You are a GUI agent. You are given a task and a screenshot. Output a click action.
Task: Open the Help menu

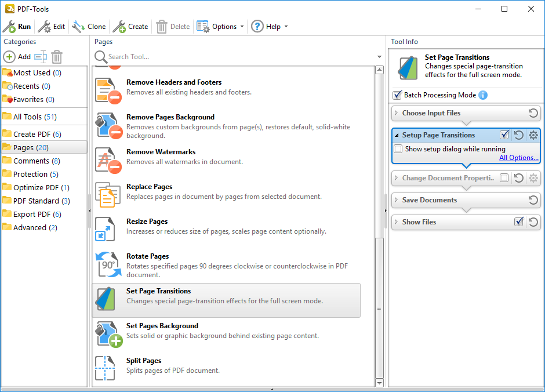(269, 27)
